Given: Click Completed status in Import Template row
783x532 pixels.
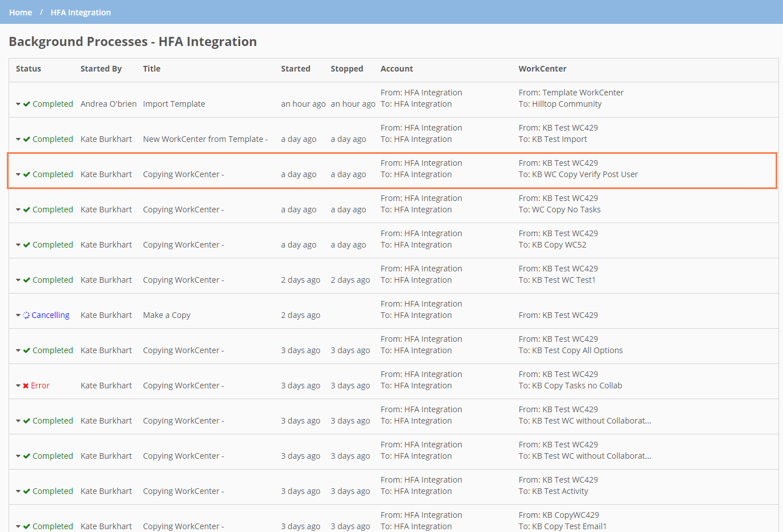Looking at the screenshot, I should 53,104.
